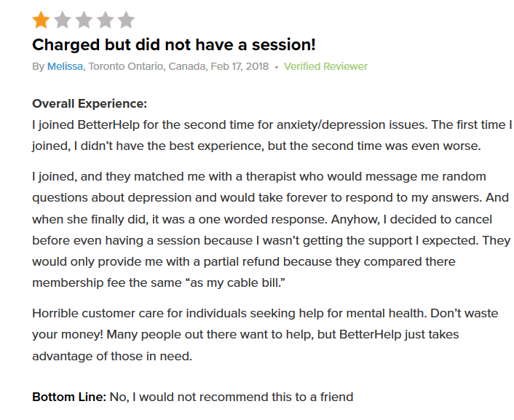This screenshot has width=514, height=420.
Task: Click the review title 'Charged but did not have a session!'
Action: point(173,44)
